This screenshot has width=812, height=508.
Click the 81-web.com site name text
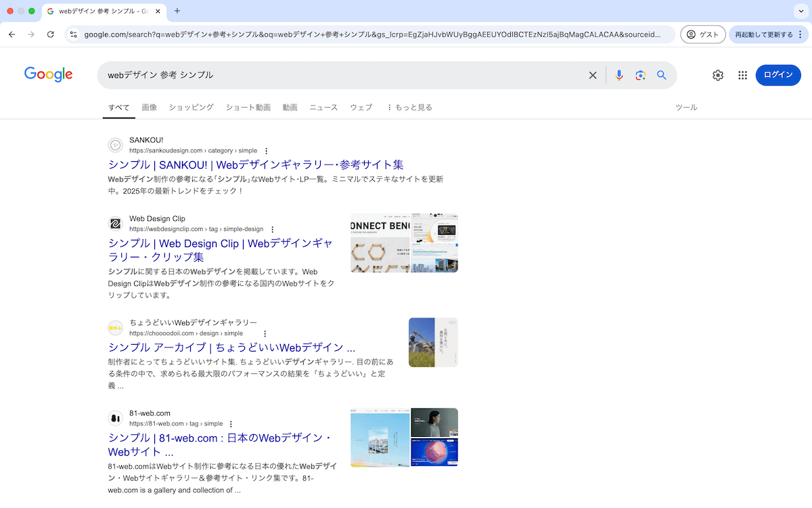(x=150, y=413)
